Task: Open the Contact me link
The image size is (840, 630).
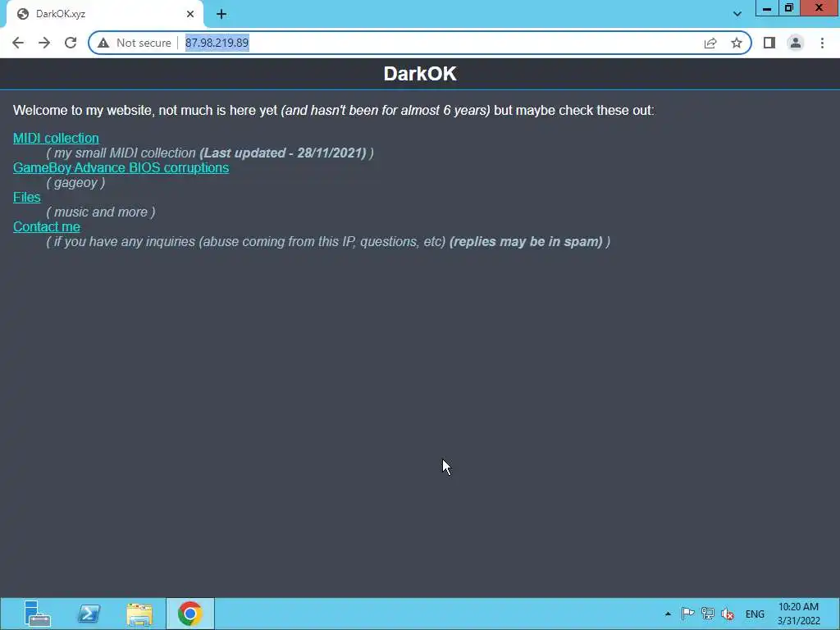Action: [47, 226]
